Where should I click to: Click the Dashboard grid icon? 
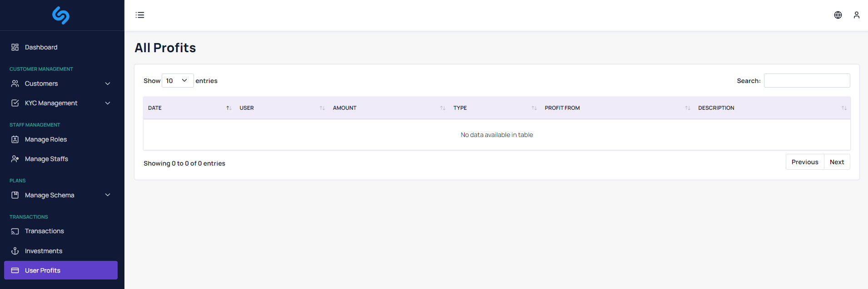click(15, 47)
